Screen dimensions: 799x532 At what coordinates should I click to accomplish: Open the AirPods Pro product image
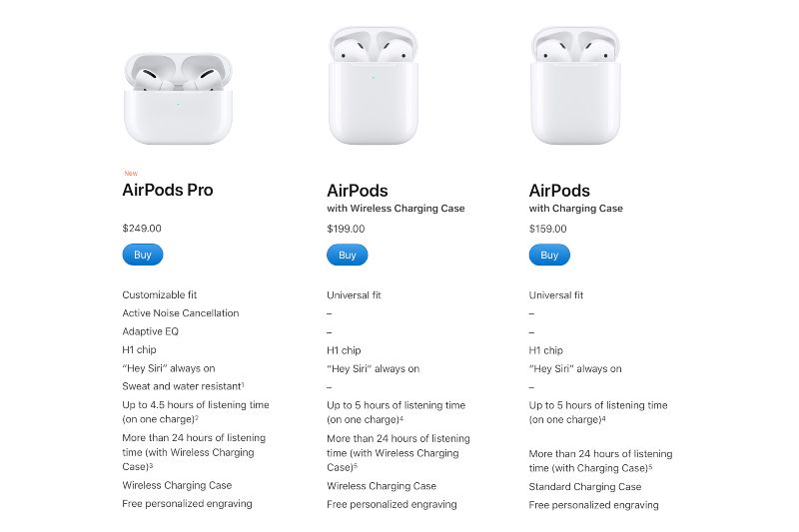[179, 98]
